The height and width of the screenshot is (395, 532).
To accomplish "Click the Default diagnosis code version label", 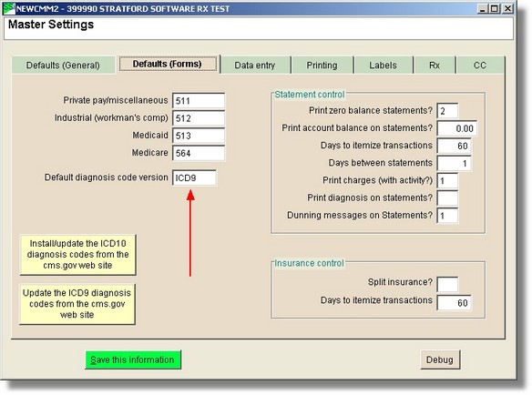I will click(107, 177).
